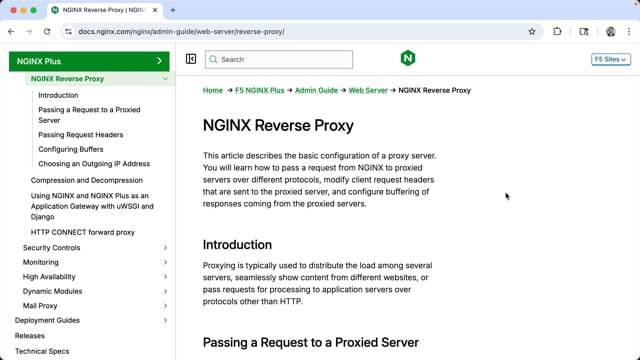Click the Passing a Request to a Proxied Server heading
This screenshot has height=360, width=640.
point(311,342)
